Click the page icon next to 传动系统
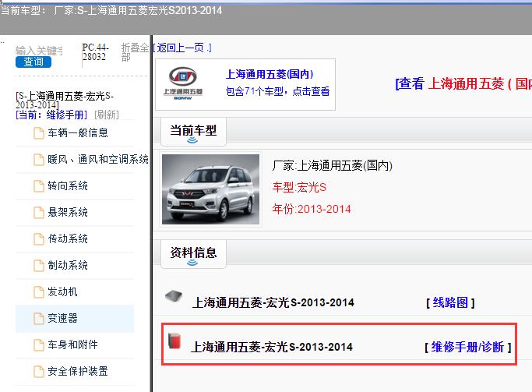This screenshot has height=392, width=532. [x=39, y=238]
